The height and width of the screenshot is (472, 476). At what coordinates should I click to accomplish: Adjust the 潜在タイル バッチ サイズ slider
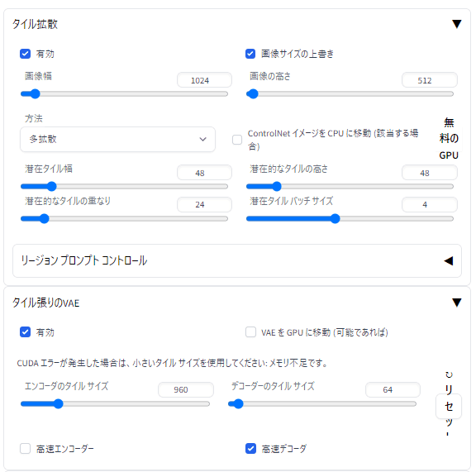tap(350, 218)
